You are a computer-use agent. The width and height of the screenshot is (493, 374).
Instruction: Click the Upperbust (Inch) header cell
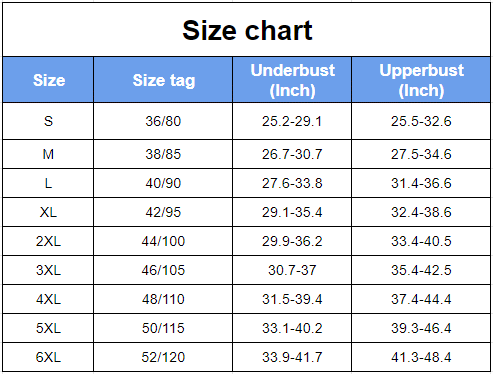(421, 80)
